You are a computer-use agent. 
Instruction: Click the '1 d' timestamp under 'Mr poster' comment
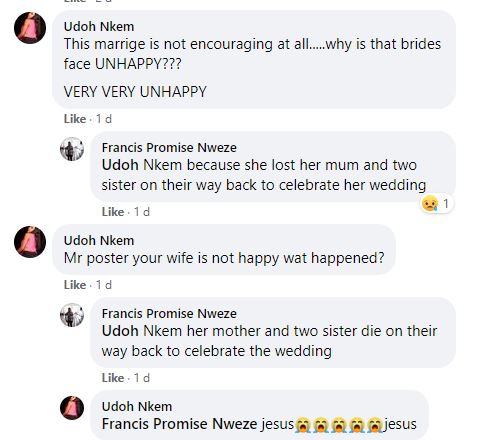click(104, 285)
